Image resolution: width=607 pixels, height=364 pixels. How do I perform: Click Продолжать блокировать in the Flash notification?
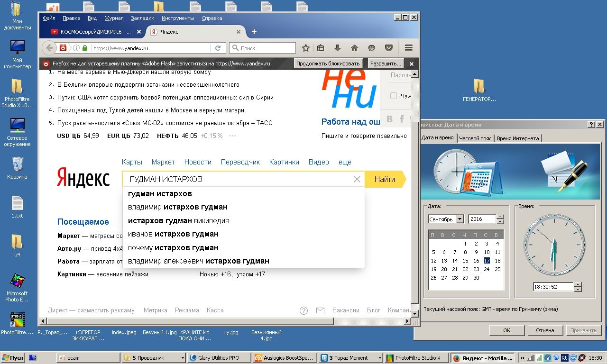point(328,64)
